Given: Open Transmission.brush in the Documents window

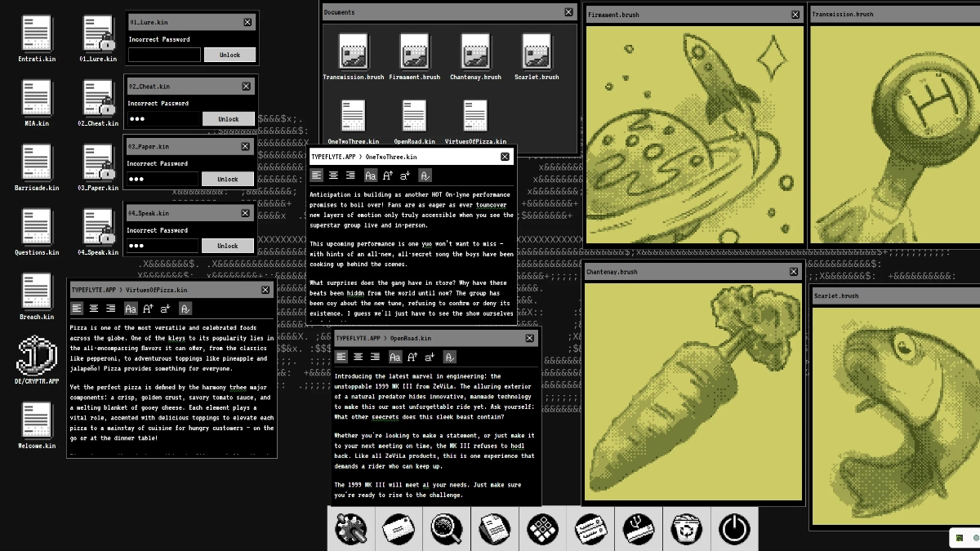Looking at the screenshot, I should pos(353,55).
